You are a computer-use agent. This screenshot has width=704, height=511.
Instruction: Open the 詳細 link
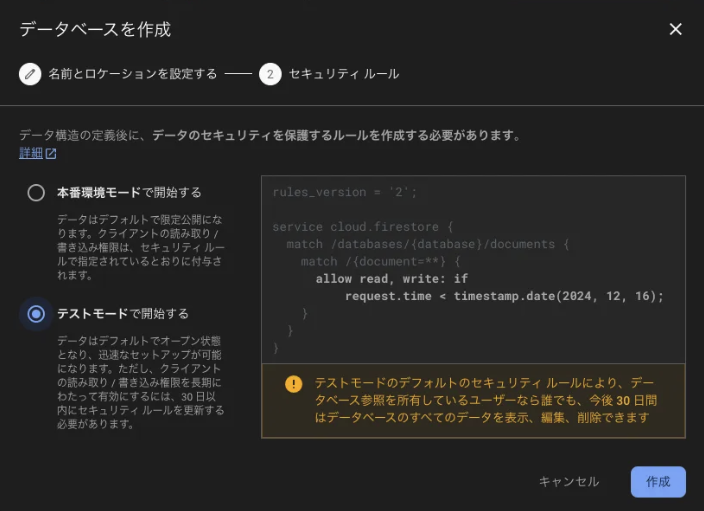(31, 153)
